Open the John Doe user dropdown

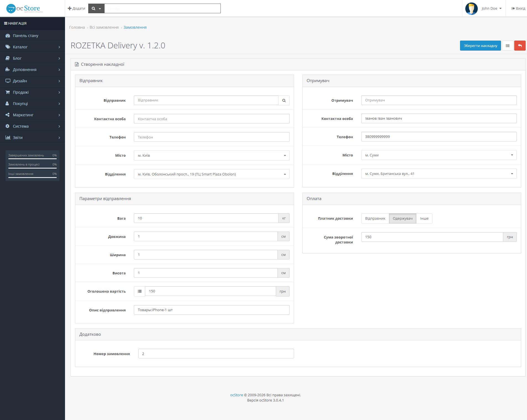[491, 9]
